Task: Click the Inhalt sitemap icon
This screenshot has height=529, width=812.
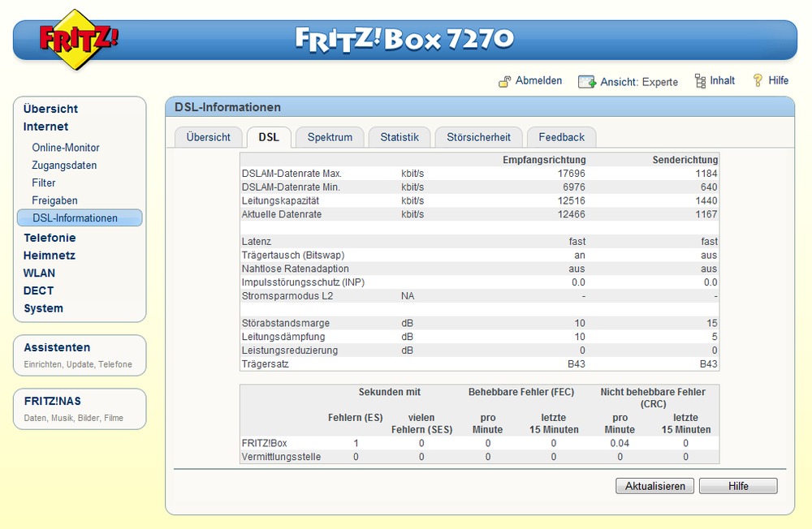Action: point(700,81)
